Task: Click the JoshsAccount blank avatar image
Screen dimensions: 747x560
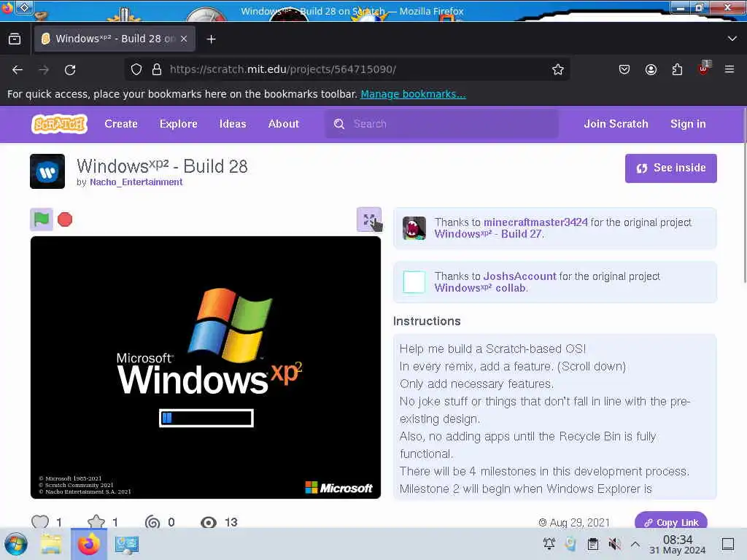Action: [x=414, y=282]
